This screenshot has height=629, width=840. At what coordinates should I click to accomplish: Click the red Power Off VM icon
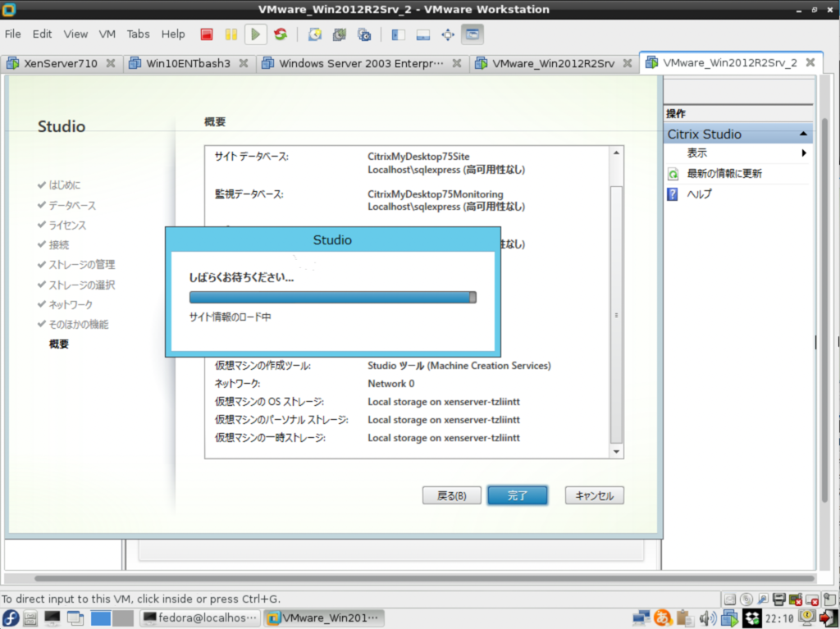(x=207, y=34)
